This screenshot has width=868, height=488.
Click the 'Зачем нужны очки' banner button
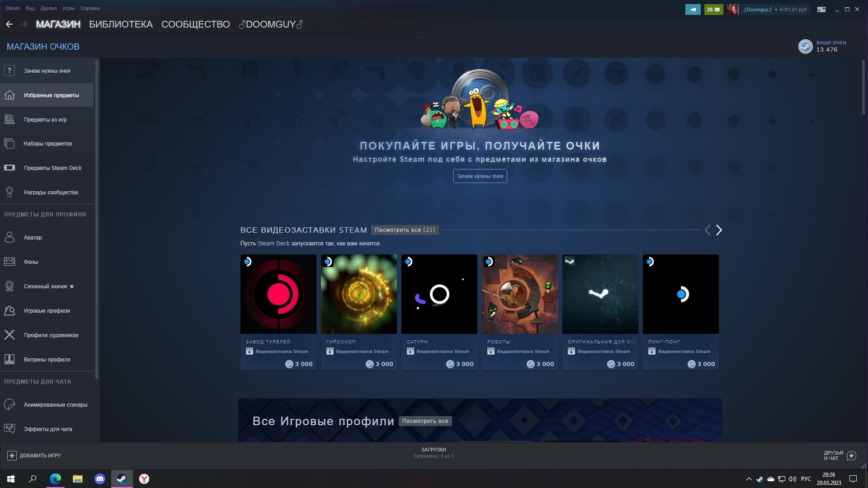pyautogui.click(x=480, y=176)
